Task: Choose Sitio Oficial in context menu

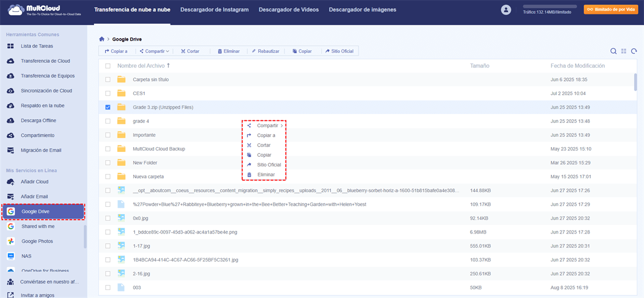Action: point(264,165)
